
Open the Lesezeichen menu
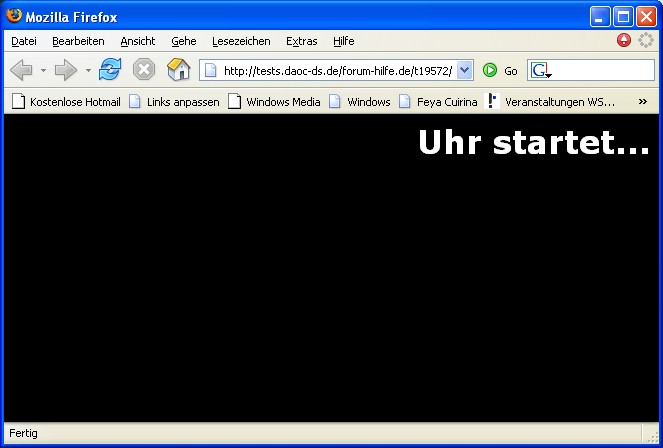[x=241, y=41]
